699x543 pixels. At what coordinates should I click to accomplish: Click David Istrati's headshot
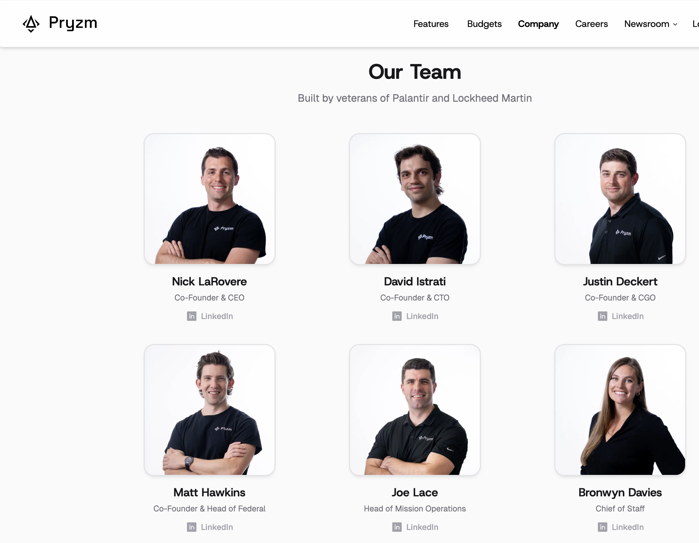414,199
